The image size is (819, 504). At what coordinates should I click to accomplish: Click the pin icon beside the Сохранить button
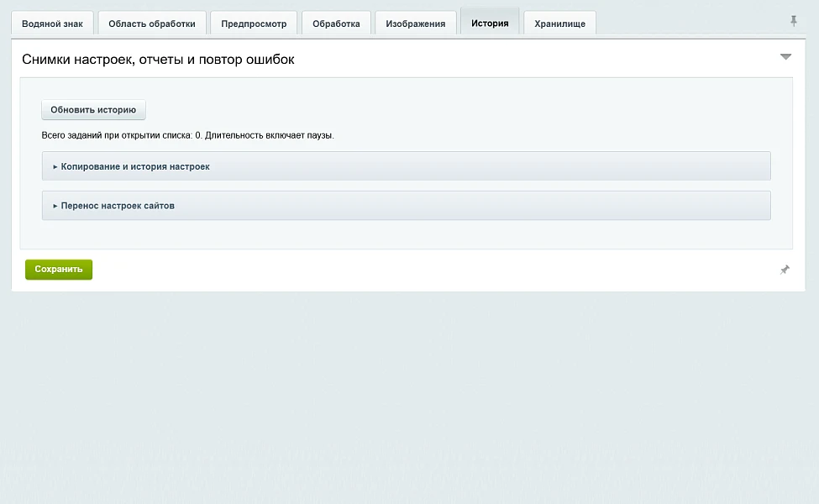(785, 270)
